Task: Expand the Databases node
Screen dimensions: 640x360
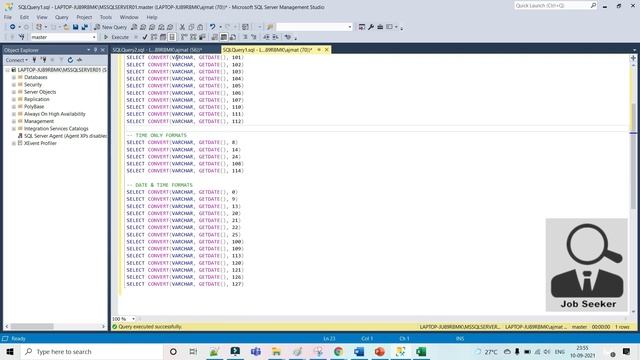Action: click(x=14, y=77)
